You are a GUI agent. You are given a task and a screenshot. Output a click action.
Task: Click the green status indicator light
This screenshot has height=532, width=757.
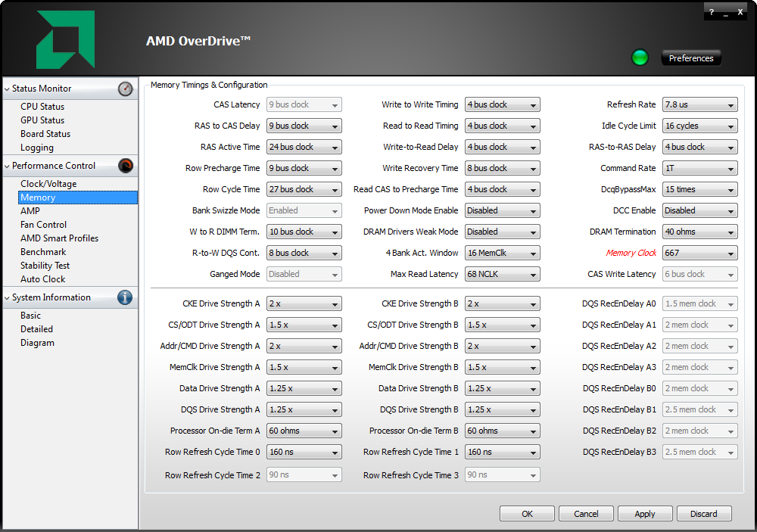coord(640,58)
